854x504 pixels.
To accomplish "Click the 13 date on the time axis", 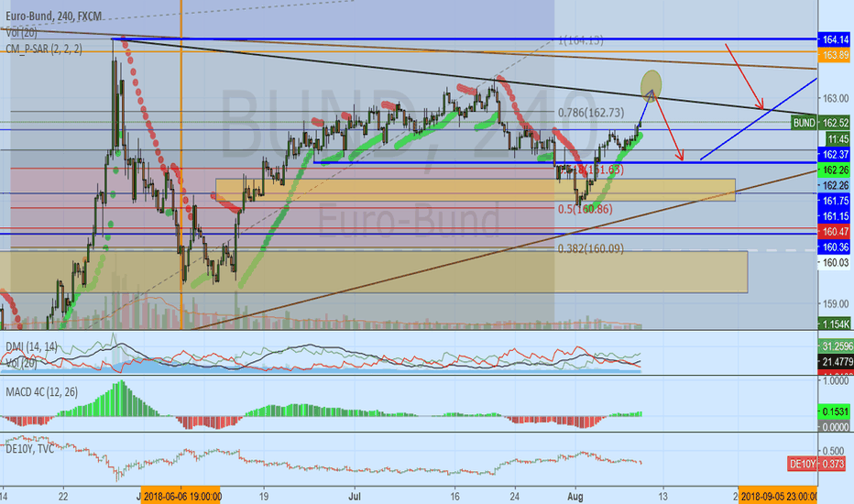I will point(662,497).
